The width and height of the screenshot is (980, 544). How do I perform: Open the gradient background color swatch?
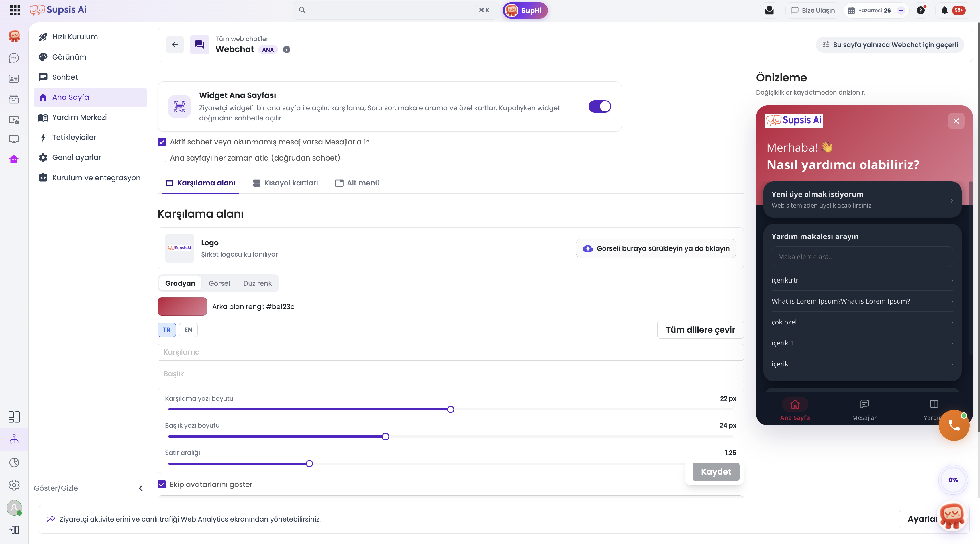pyautogui.click(x=182, y=307)
